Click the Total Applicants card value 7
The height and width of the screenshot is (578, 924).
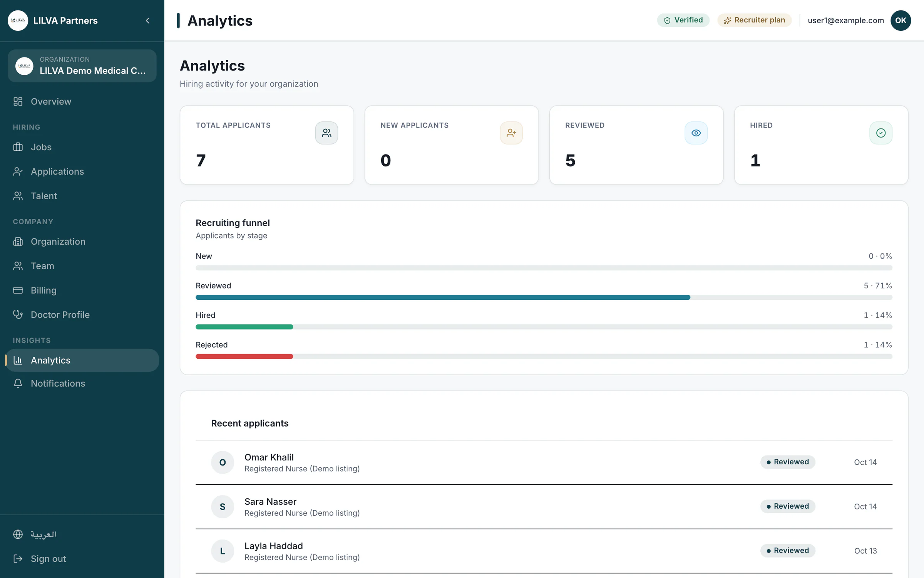coord(201,160)
